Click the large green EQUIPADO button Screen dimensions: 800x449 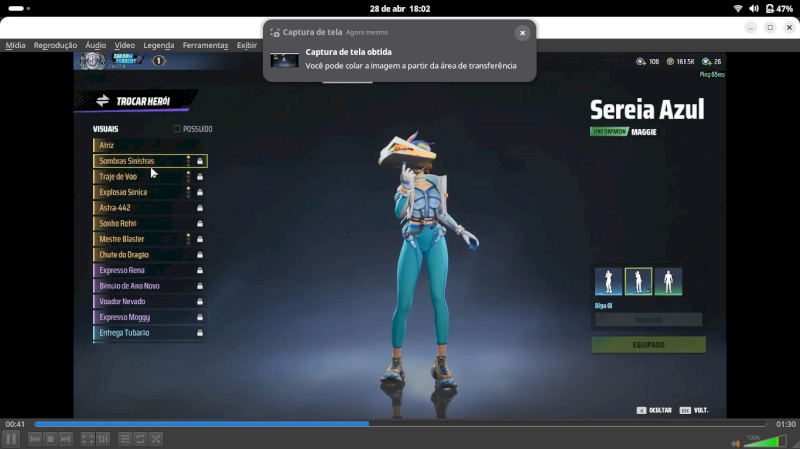point(648,345)
